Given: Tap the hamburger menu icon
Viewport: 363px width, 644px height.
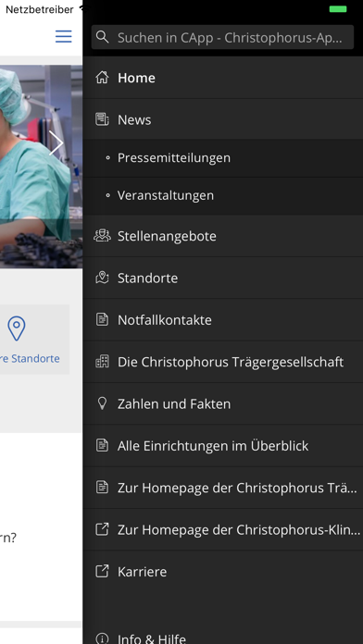Looking at the screenshot, I should 64,36.
